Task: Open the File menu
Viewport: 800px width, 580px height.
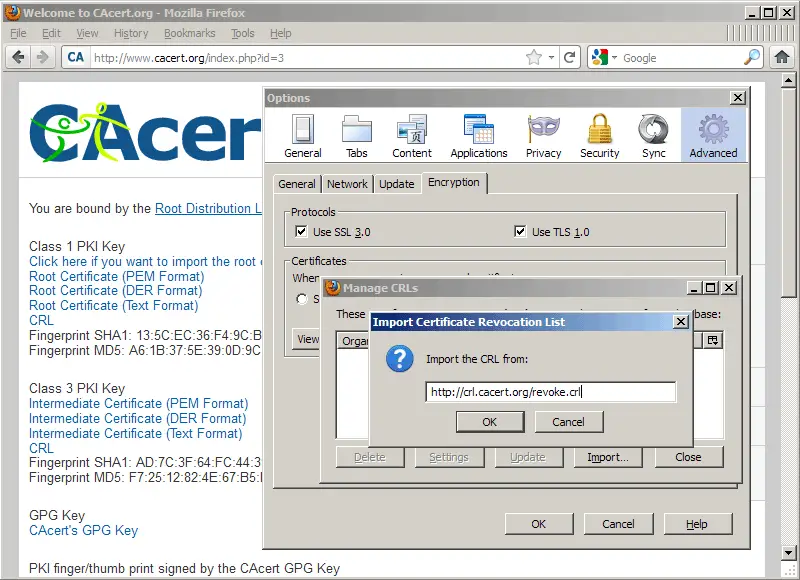Action: pos(18,33)
